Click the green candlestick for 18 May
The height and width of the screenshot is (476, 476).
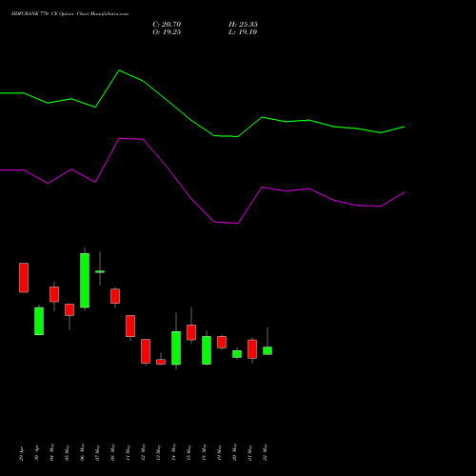[207, 350]
